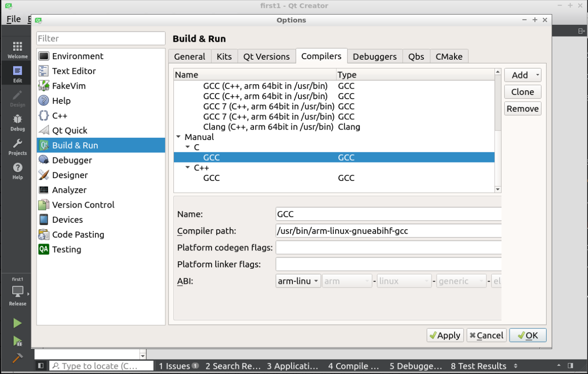Viewport: 588px width, 374px height.
Task: Switch to the Kits tab
Action: click(224, 56)
